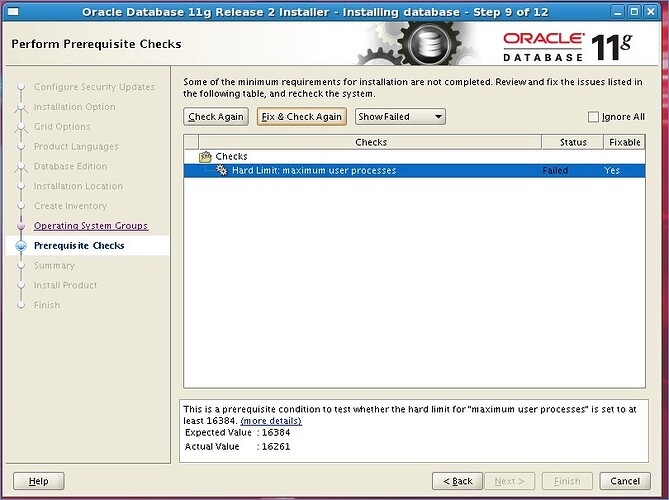Go back with the Back button
This screenshot has width=669, height=500.
click(457, 481)
